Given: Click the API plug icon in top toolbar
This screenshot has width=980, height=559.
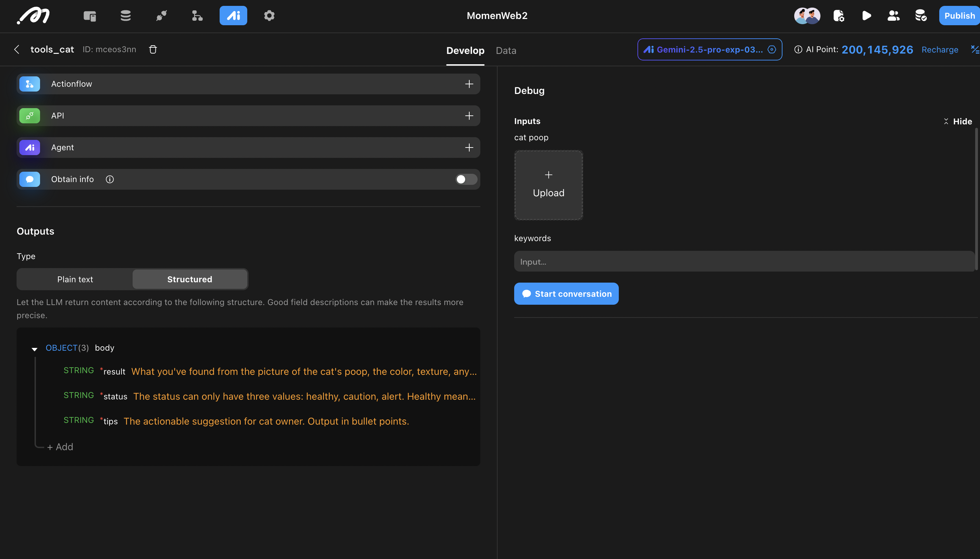Looking at the screenshot, I should tap(162, 16).
